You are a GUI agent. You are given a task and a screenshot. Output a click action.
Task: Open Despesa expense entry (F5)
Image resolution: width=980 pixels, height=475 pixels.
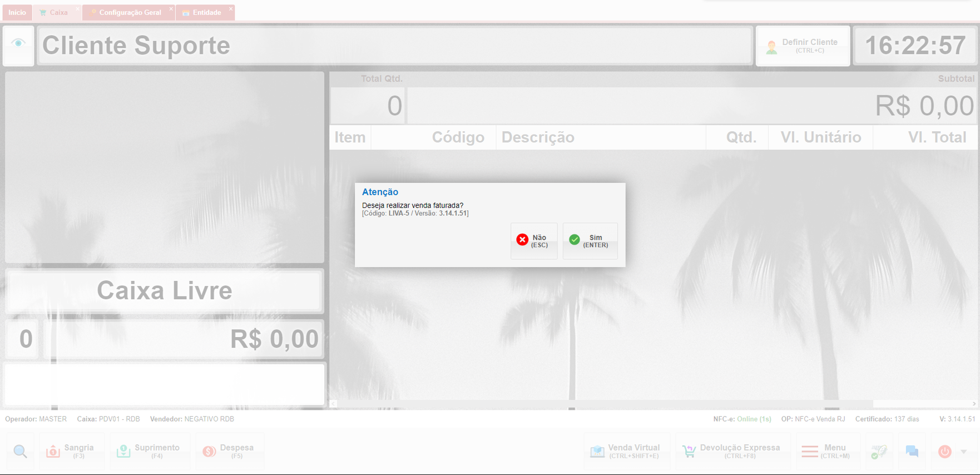tap(229, 451)
